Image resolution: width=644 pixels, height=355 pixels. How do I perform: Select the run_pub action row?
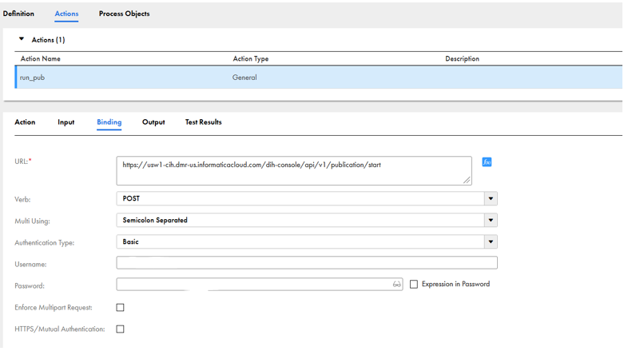(319, 78)
